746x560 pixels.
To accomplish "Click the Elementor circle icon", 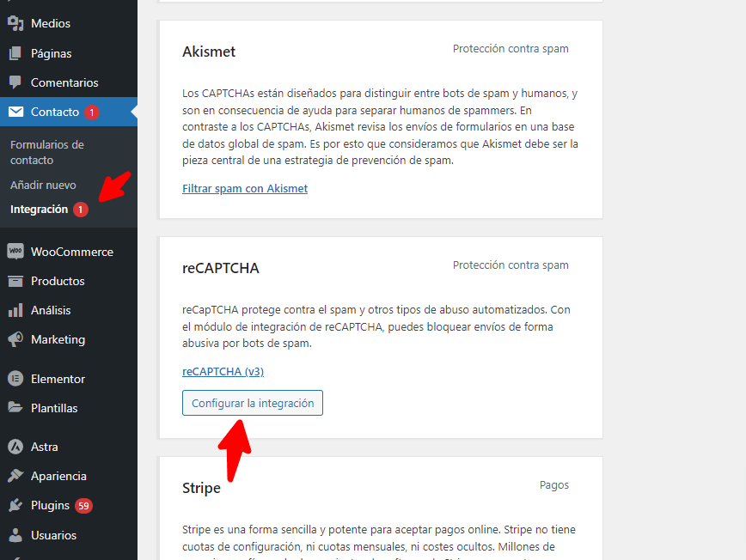I will point(15,379).
